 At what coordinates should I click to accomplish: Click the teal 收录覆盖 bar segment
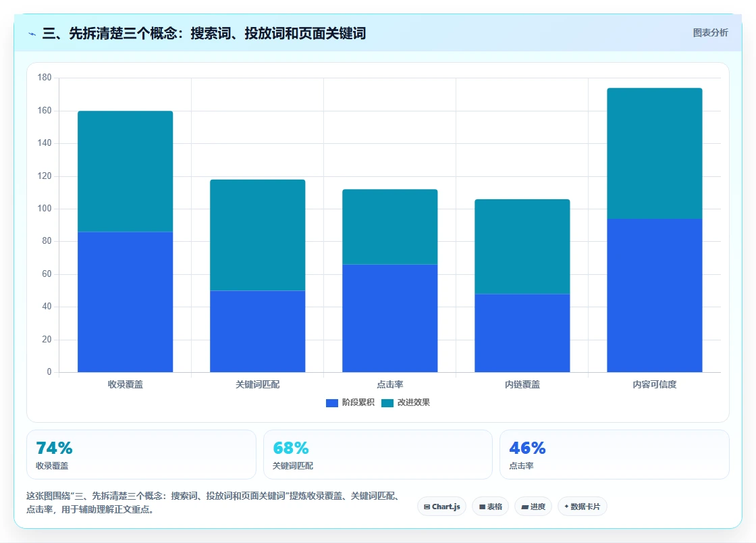(126, 172)
